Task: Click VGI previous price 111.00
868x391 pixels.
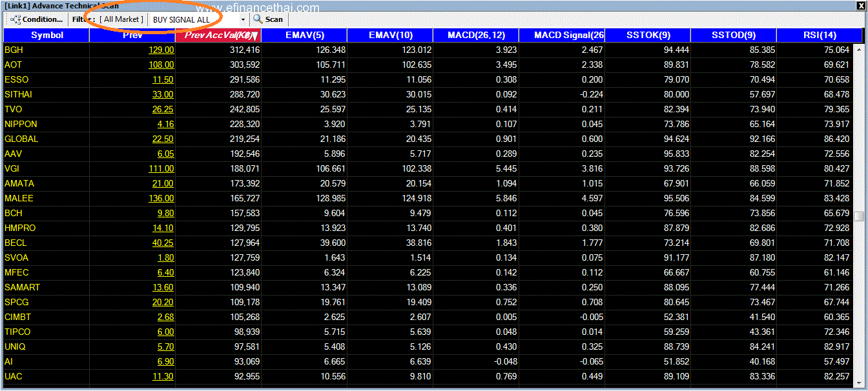Action: coord(161,168)
